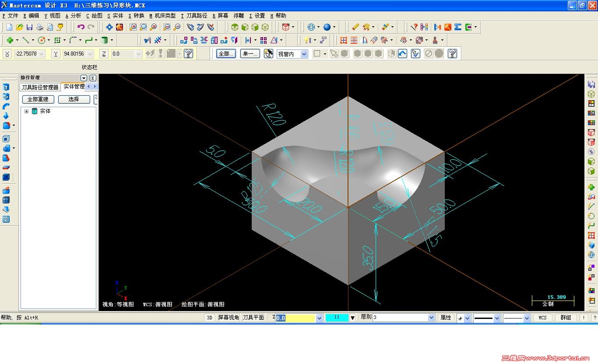Click the blue Sigma statistics icon
This screenshot has width=598, height=364.
[458, 27]
